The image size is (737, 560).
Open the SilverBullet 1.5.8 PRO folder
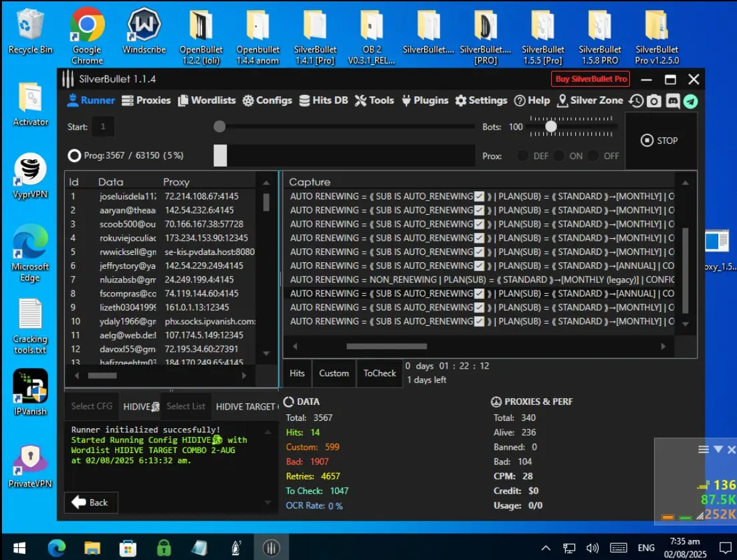pos(600,37)
